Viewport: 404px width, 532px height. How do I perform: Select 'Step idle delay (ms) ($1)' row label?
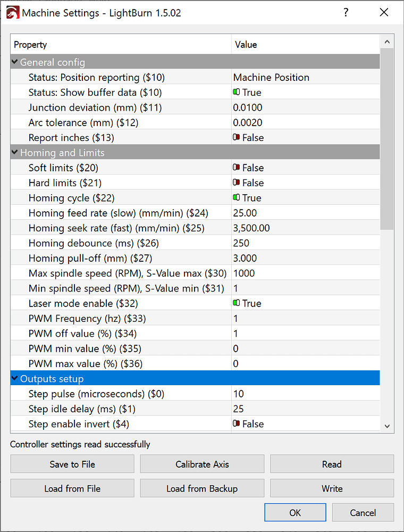82,409
